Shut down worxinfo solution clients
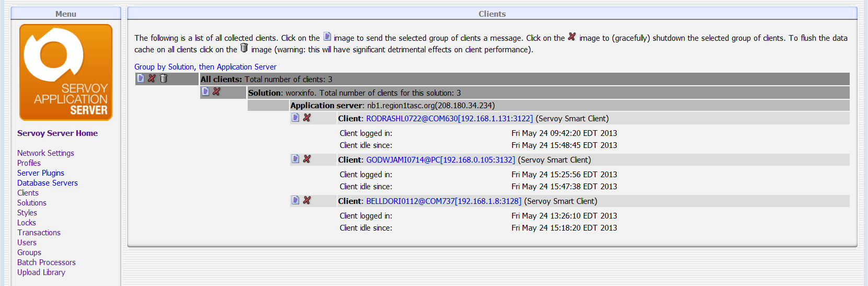 (x=216, y=91)
